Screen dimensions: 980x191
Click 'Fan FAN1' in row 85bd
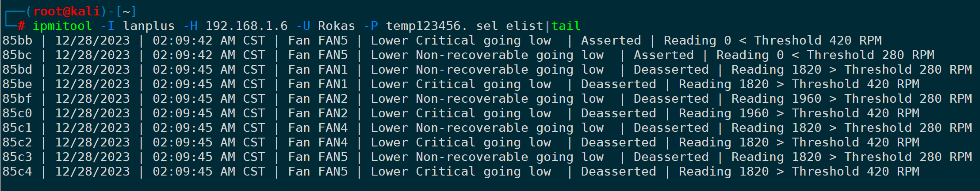click(x=318, y=70)
